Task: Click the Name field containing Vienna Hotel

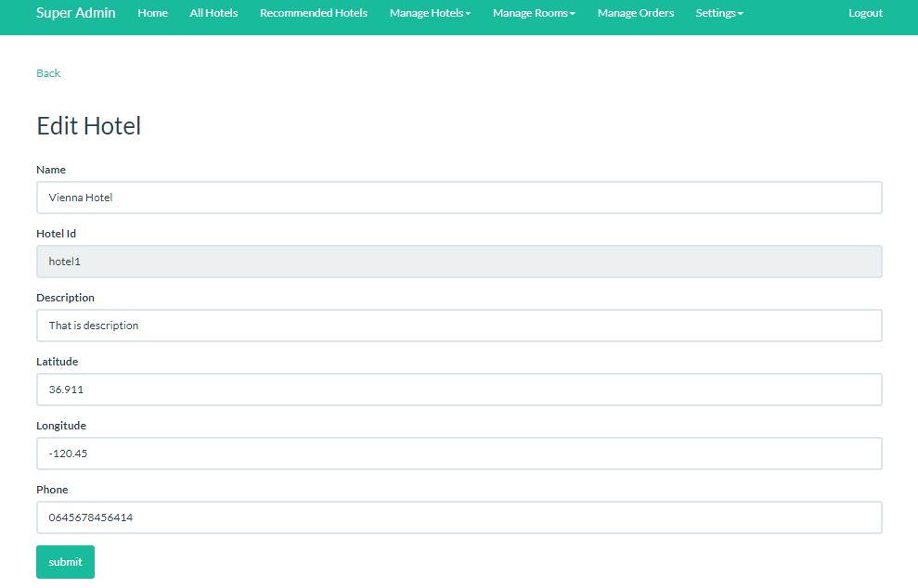Action: 459,198
